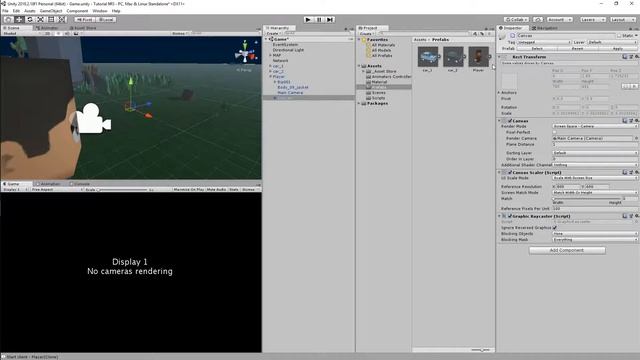Select the car_1 prefab thumbnail
The height and width of the screenshot is (360, 640).
pos(428,56)
